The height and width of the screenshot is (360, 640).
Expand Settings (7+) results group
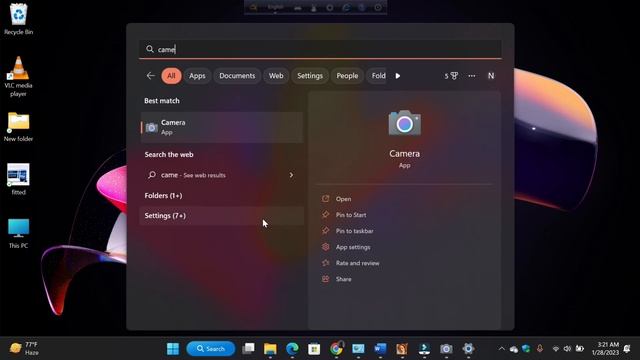coord(222,216)
